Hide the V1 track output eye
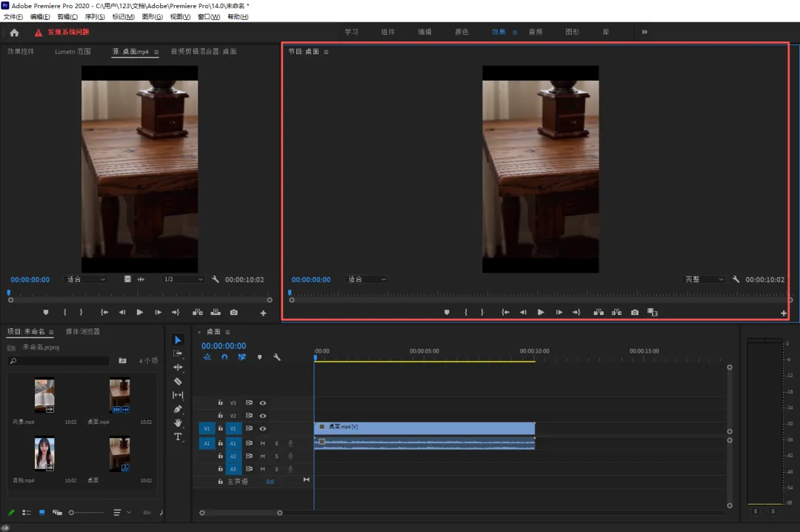 click(x=262, y=429)
